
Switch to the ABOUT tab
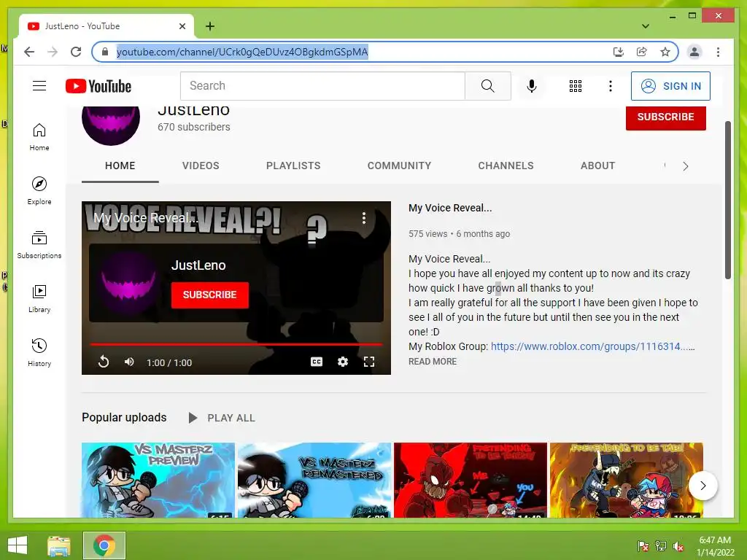coord(598,166)
